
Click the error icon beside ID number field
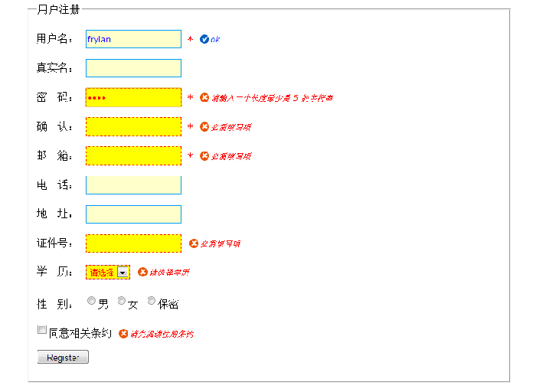click(x=194, y=243)
